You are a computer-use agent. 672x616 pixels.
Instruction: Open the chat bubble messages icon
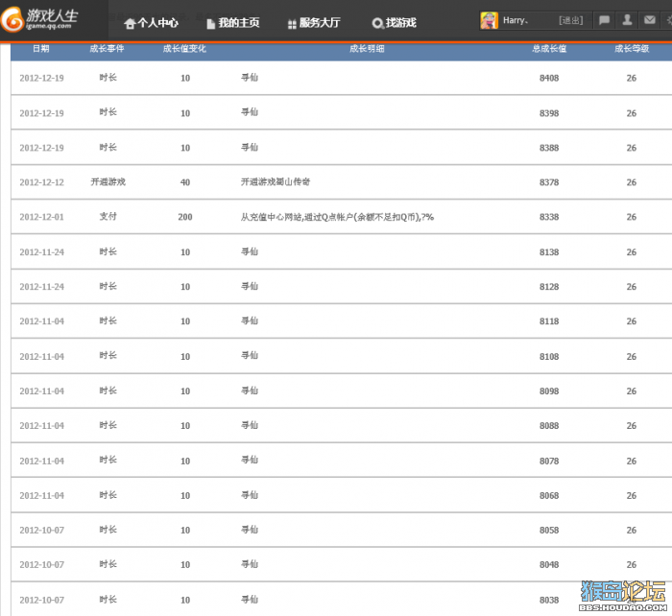pos(604,20)
